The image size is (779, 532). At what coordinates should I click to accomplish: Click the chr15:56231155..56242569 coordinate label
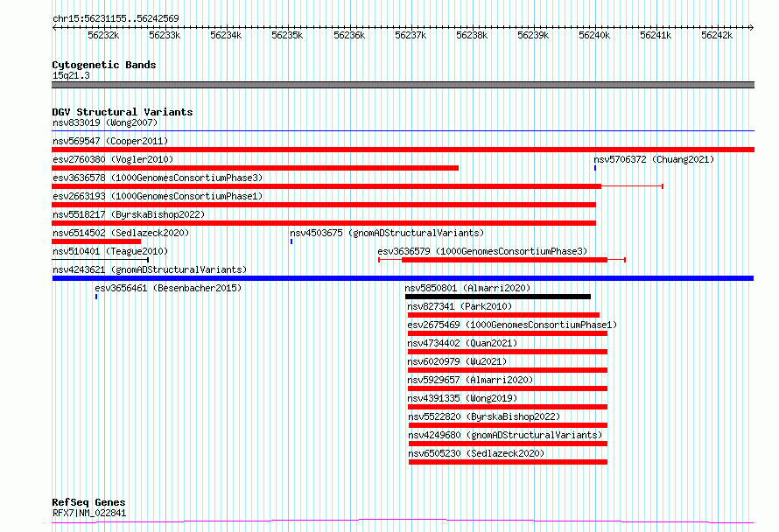point(116,18)
